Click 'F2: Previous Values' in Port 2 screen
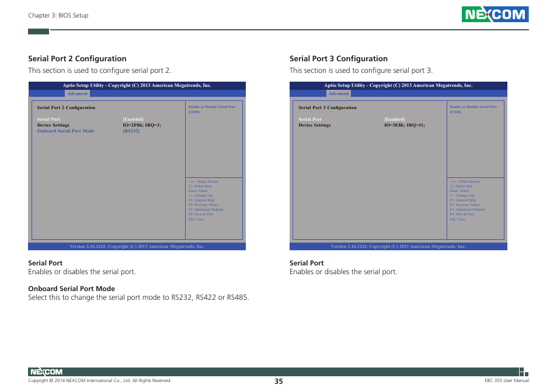557x392 pixels. pyautogui.click(x=204, y=205)
